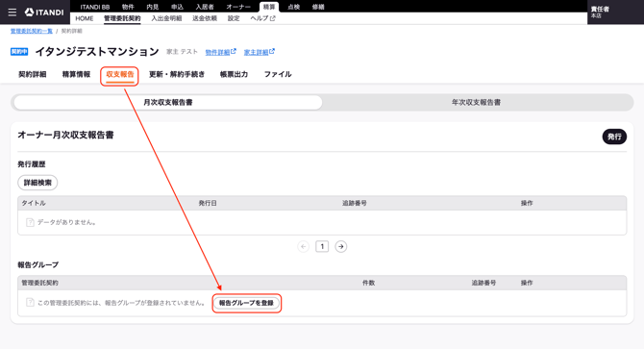Open 修繕 top menu
This screenshot has width=644, height=349.
318,7
